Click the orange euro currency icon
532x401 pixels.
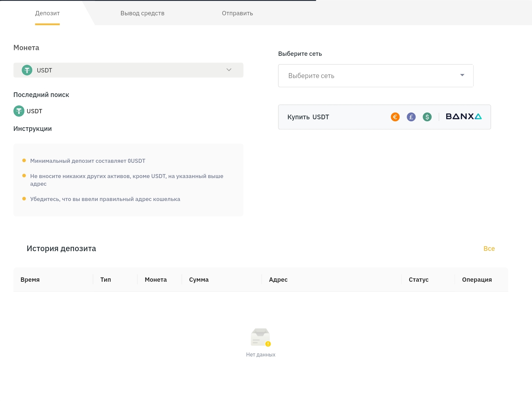(395, 117)
